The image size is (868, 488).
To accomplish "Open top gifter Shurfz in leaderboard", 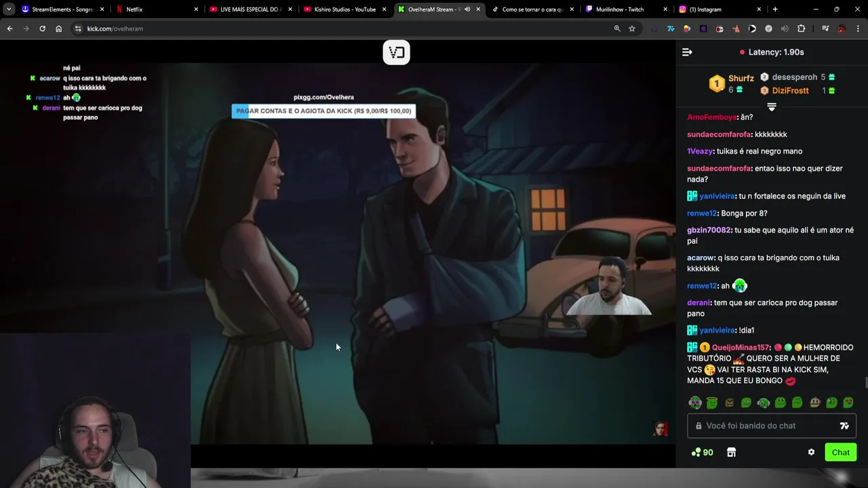I will pyautogui.click(x=741, y=79).
